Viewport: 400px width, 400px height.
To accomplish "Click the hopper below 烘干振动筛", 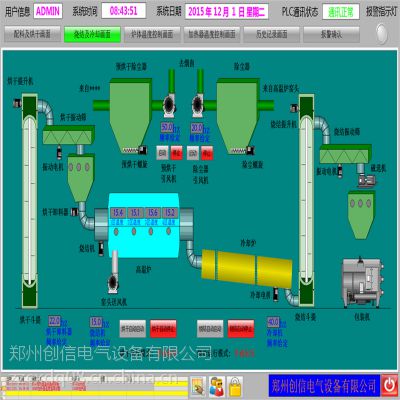I will [81, 178].
